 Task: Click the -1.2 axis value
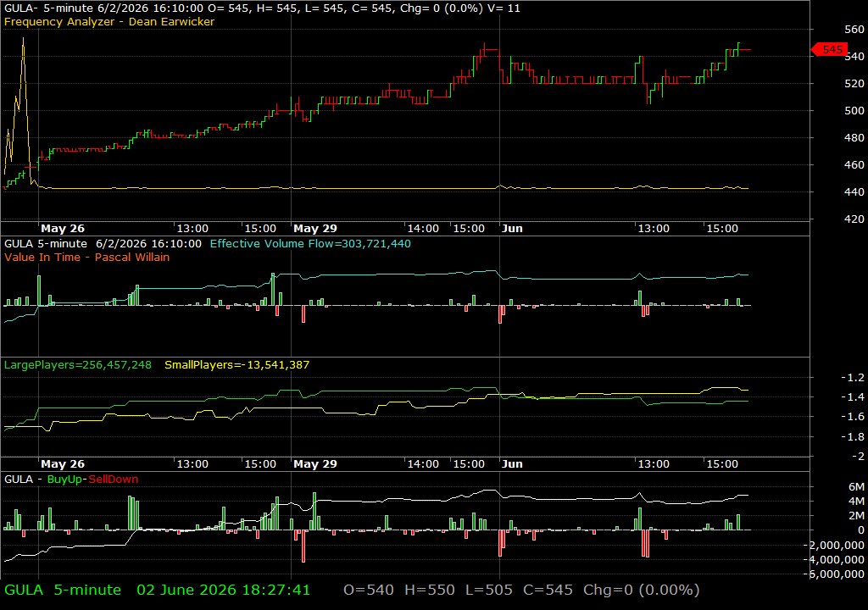[x=853, y=377]
